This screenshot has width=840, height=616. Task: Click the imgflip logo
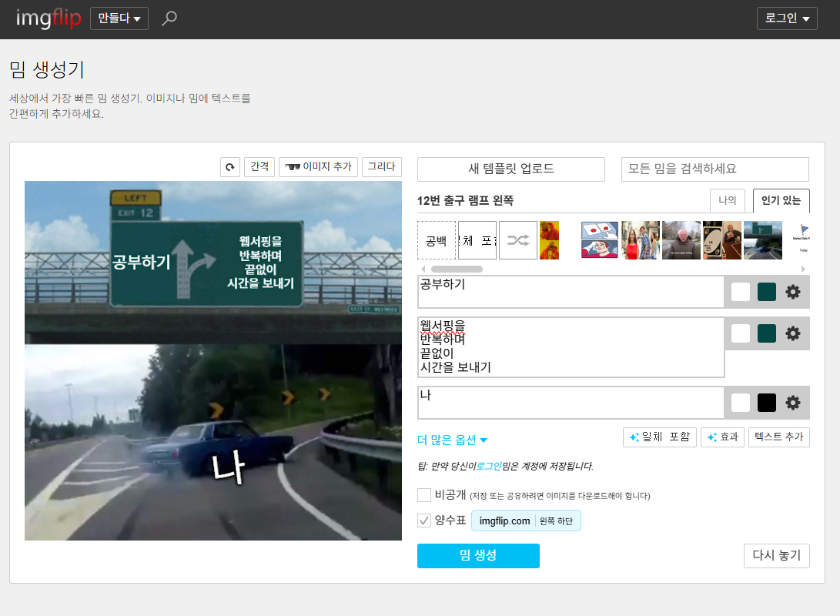pos(49,18)
